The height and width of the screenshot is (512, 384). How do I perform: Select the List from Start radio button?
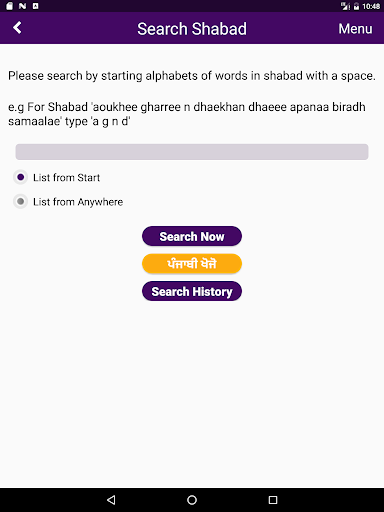tap(20, 177)
